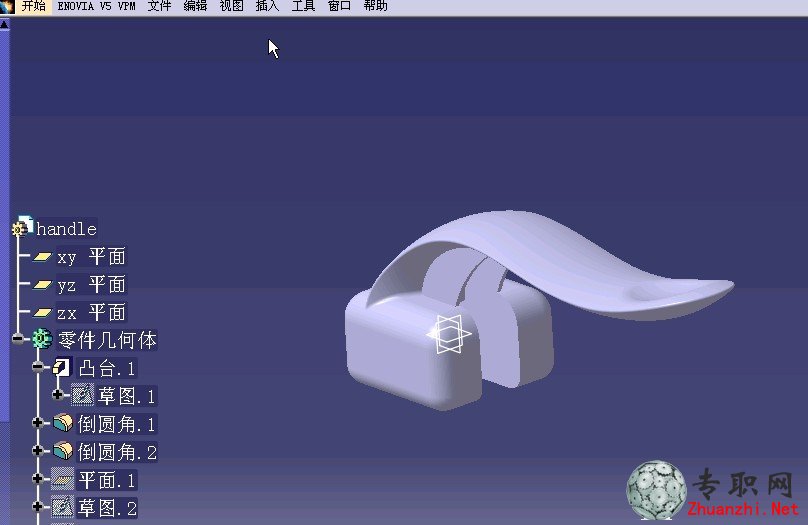Click the white reference planes symbol on model
Screen dimensions: 808x525
448,334
